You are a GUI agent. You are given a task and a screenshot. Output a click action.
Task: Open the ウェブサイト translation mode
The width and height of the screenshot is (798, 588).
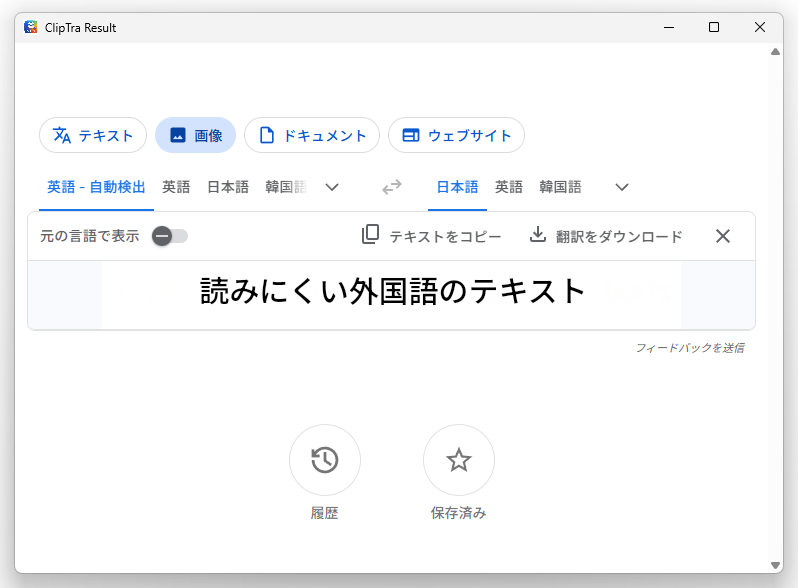(457, 135)
